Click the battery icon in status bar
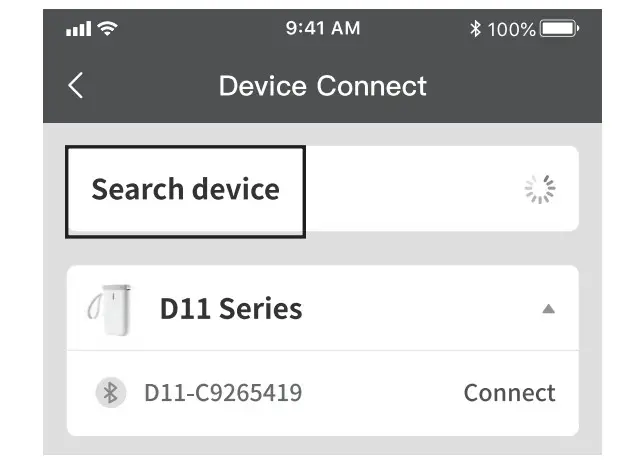Viewport: 644px width, 462px height. [559, 29]
